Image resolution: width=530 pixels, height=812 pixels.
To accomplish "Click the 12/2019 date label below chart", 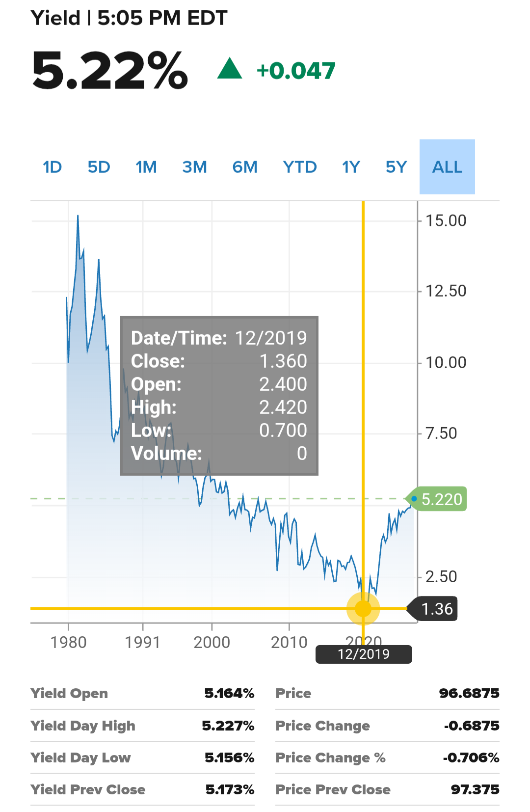I will tap(364, 654).
